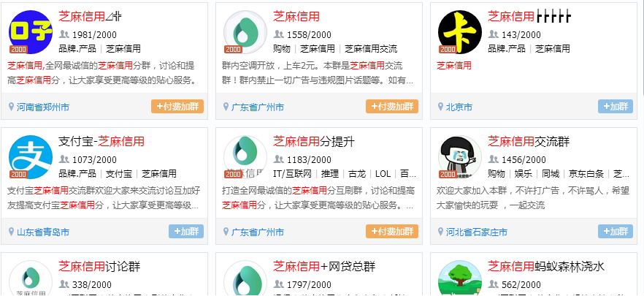Click 加群 for the 河北省石家庄市 group

coord(616,232)
